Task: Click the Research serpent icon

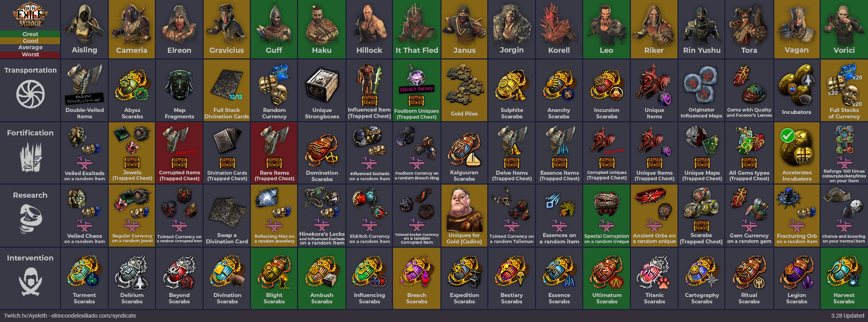Action: [31, 219]
